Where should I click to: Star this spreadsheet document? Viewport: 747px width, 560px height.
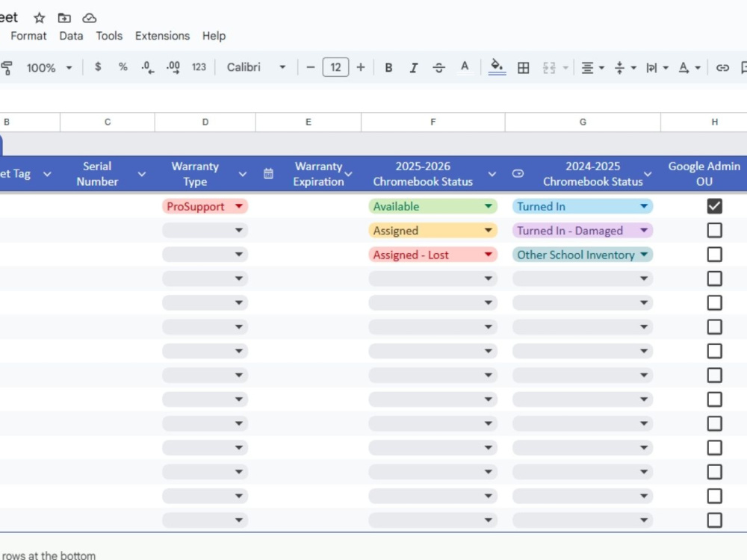(39, 18)
